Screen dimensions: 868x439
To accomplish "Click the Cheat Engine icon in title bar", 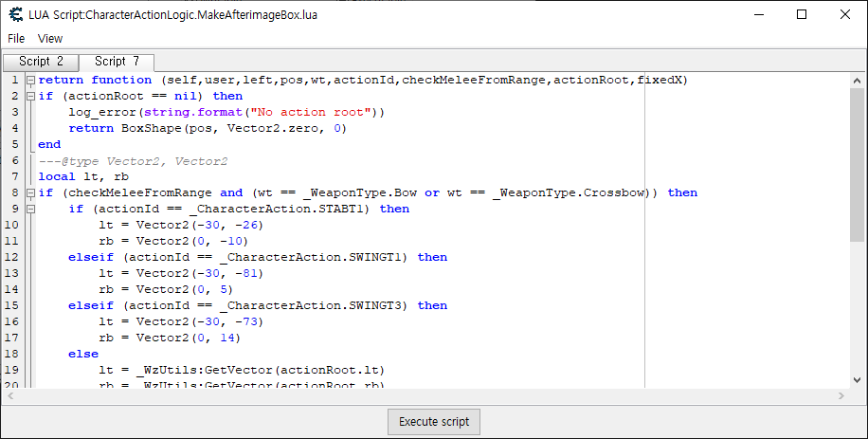I will point(15,14).
